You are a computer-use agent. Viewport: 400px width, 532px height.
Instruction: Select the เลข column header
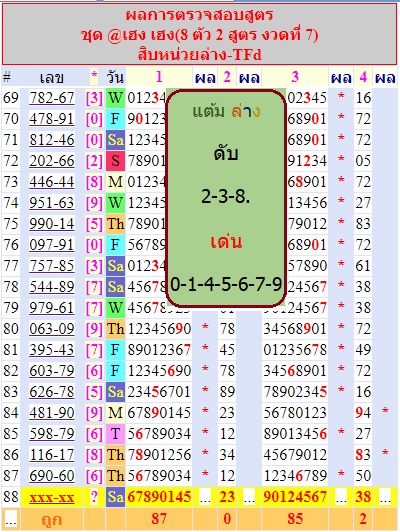pyautogui.click(x=52, y=78)
